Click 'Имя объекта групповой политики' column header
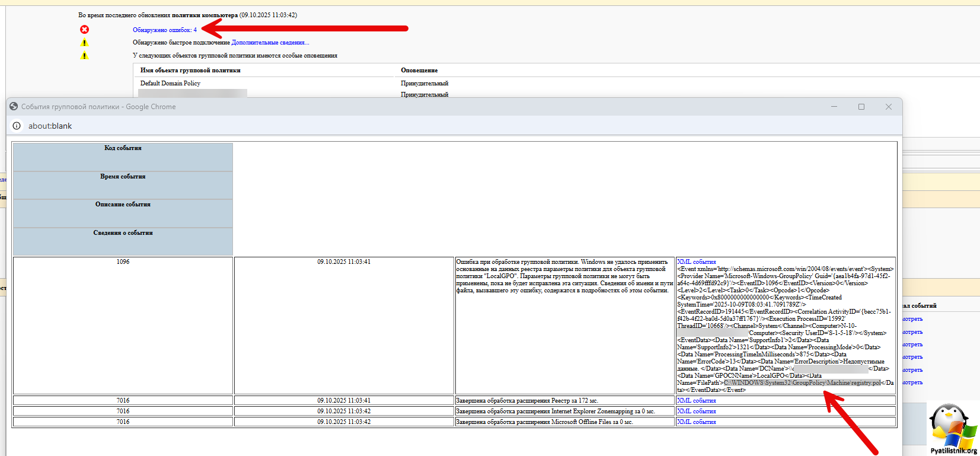The width and height of the screenshot is (980, 456). (190, 71)
